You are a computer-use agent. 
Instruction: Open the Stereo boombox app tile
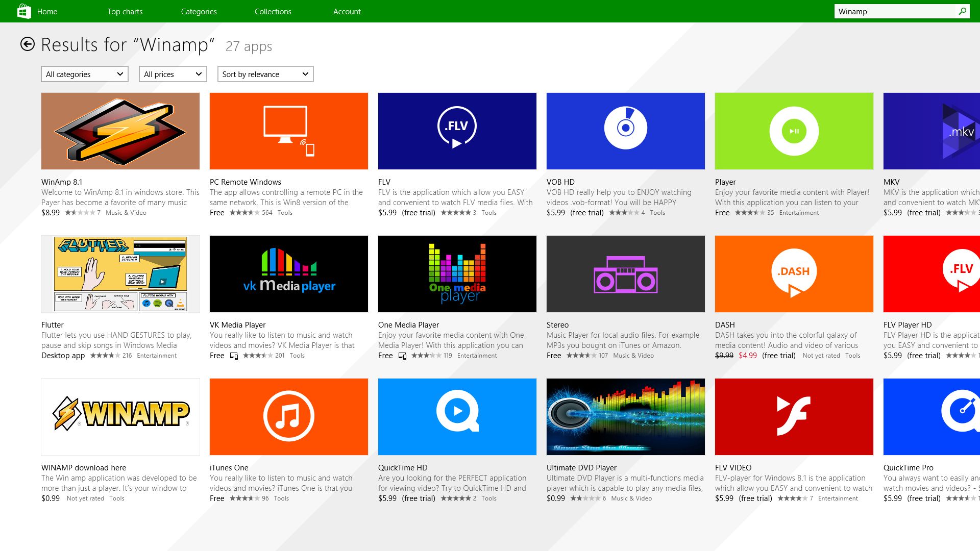(x=625, y=274)
